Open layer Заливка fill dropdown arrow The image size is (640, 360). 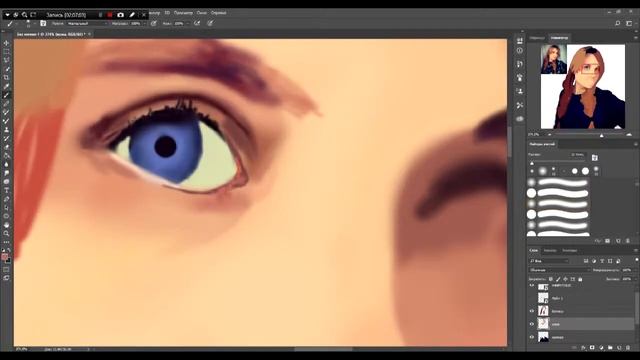pos(636,279)
